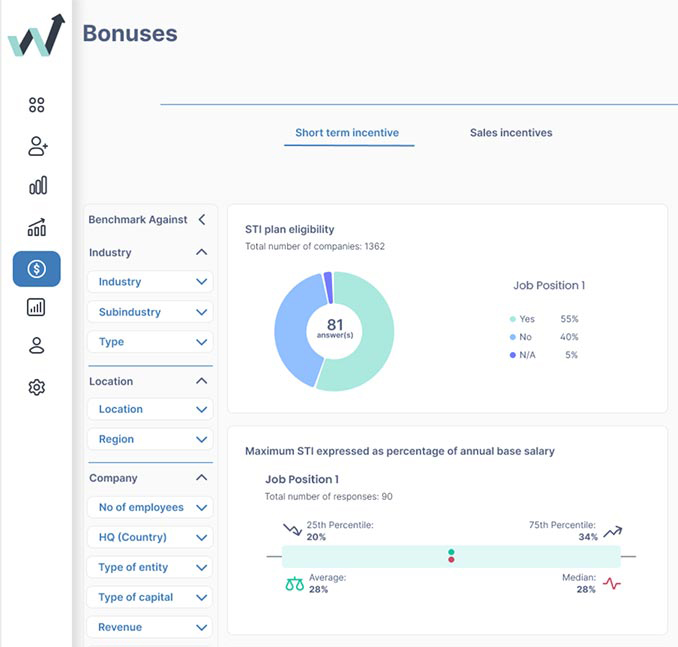
Task: Click the add user icon
Action: point(37,146)
